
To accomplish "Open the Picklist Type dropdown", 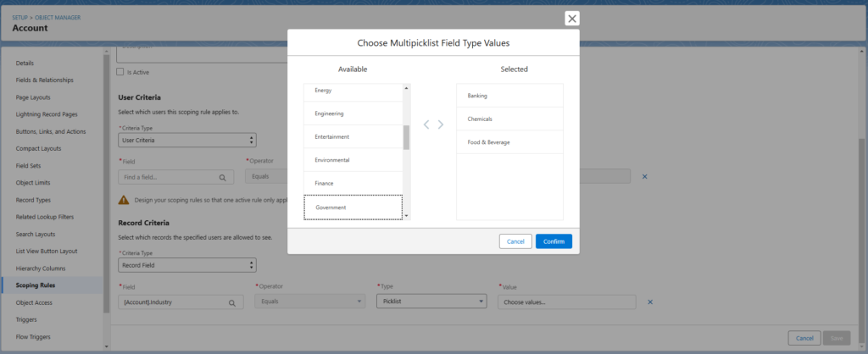I will (431, 301).
